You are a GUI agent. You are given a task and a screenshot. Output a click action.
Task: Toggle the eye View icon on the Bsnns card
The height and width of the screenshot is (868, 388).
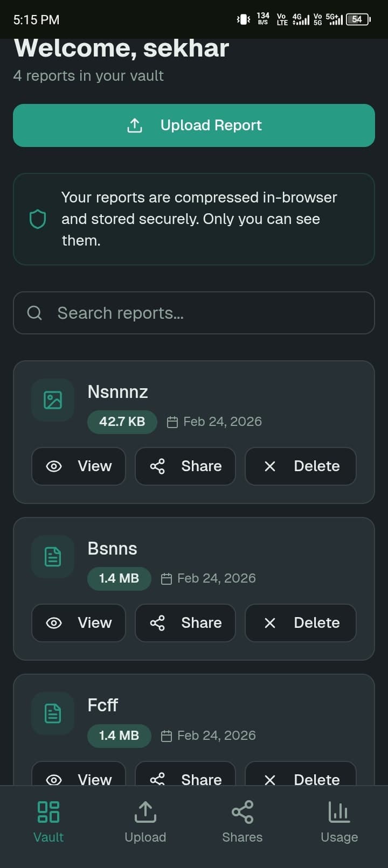pyautogui.click(x=54, y=622)
